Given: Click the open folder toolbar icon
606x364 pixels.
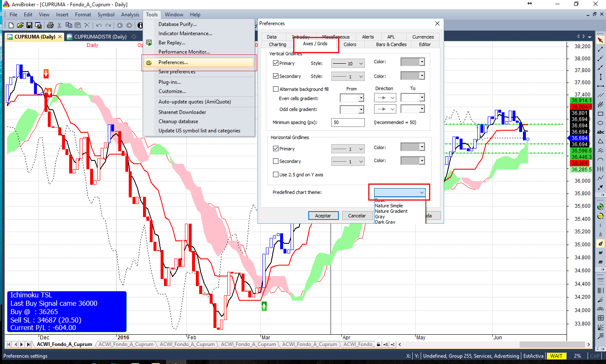Looking at the screenshot, I should (x=20, y=26).
